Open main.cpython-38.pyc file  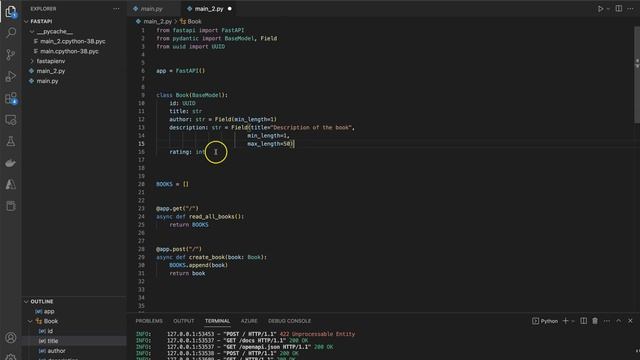(69, 51)
